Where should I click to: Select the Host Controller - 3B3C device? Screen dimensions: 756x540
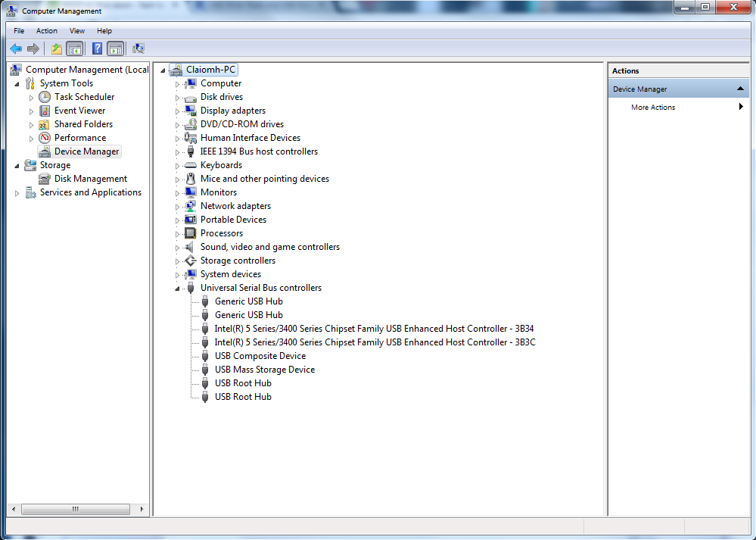pos(375,342)
